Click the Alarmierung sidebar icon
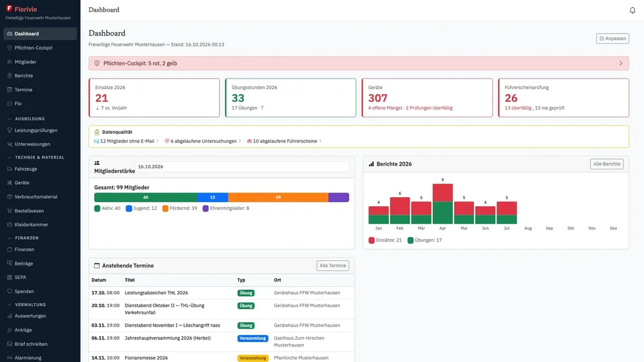 [x=10, y=358]
